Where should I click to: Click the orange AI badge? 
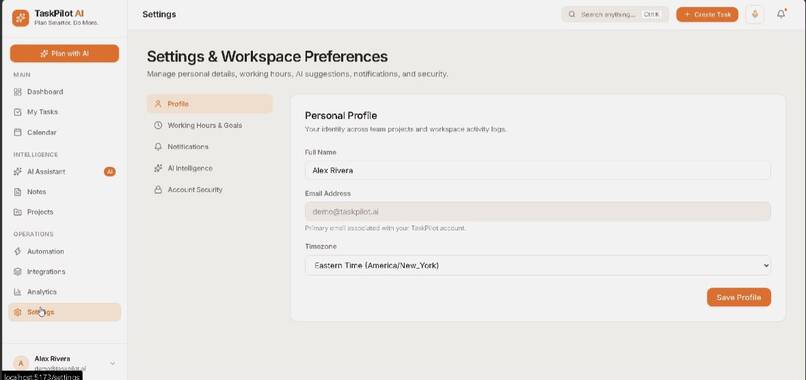pyautogui.click(x=109, y=172)
